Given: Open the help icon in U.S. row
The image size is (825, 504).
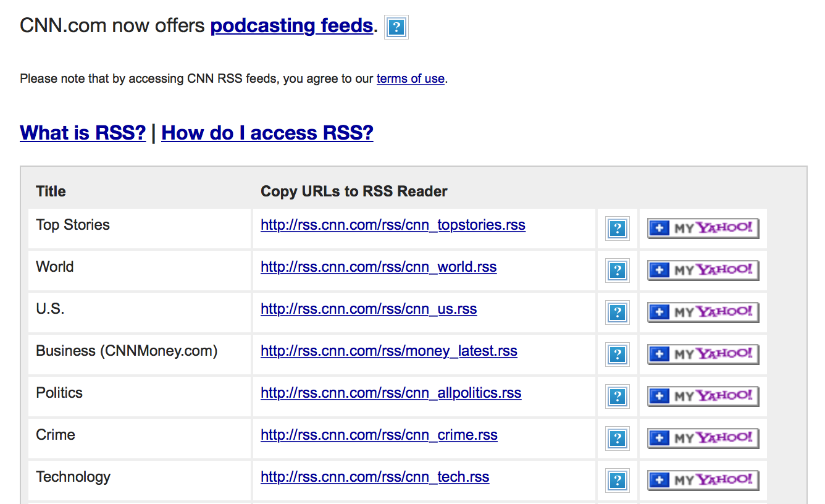Looking at the screenshot, I should click(x=618, y=313).
